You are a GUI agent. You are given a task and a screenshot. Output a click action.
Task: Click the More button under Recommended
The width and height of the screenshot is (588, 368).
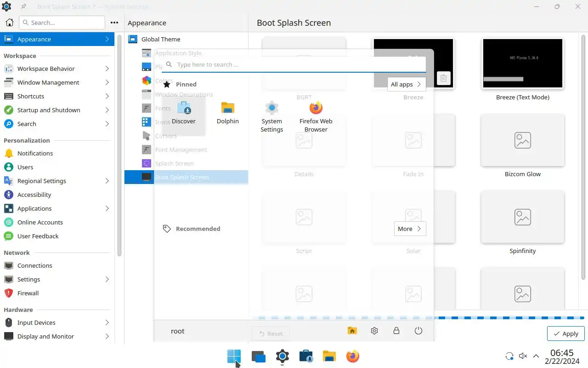pyautogui.click(x=410, y=229)
